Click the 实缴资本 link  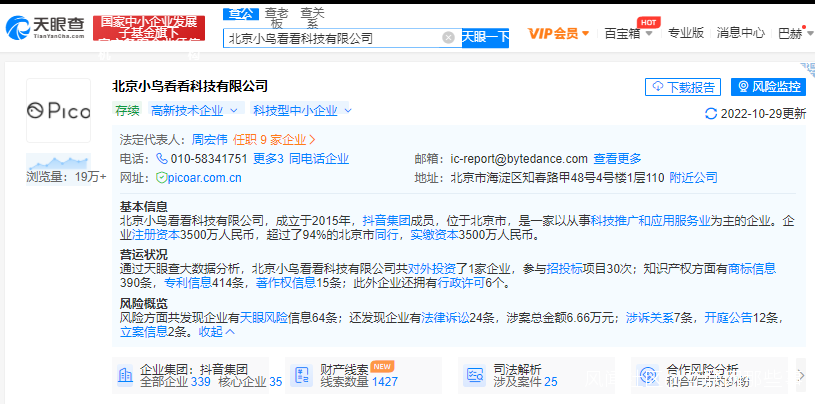click(434, 234)
